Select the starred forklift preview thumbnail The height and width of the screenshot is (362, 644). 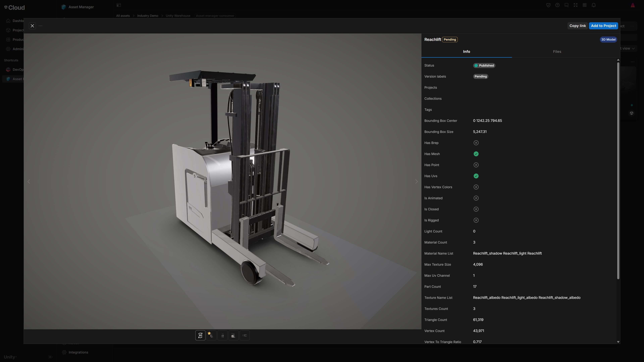tap(211, 335)
